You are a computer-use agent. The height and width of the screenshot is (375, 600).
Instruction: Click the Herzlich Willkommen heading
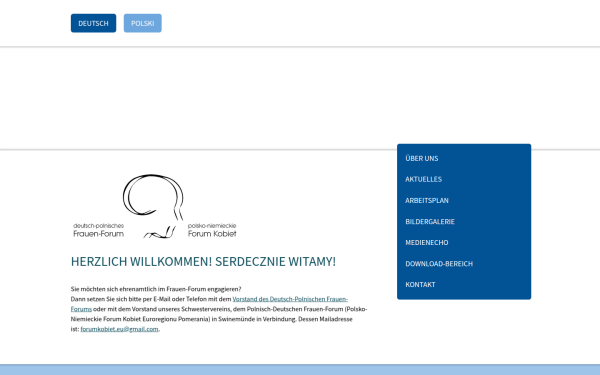click(203, 262)
